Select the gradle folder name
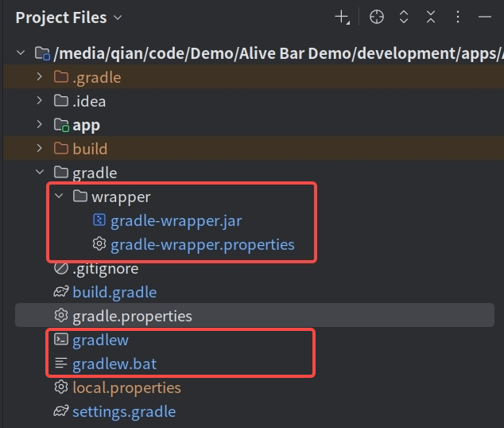 click(95, 173)
